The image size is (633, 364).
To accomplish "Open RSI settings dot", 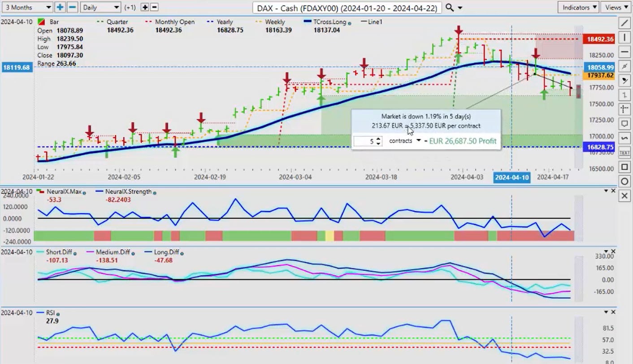I will click(58, 314).
